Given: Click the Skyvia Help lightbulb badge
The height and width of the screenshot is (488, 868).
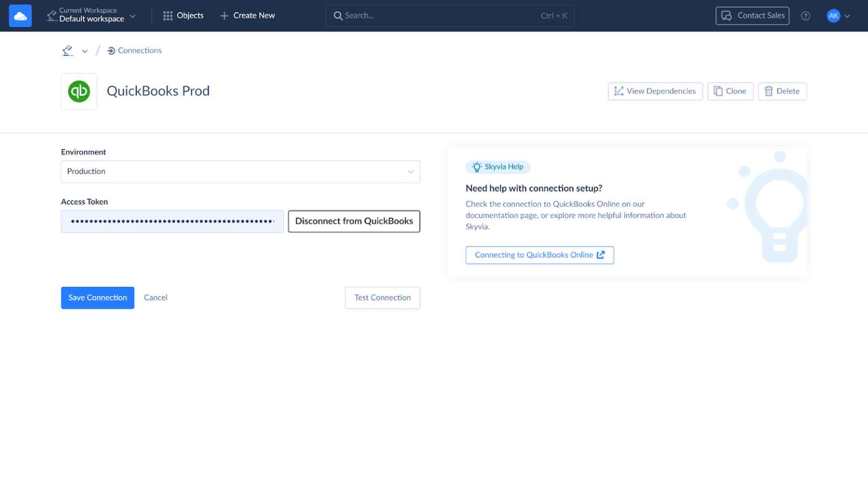Looking at the screenshot, I should tap(498, 167).
